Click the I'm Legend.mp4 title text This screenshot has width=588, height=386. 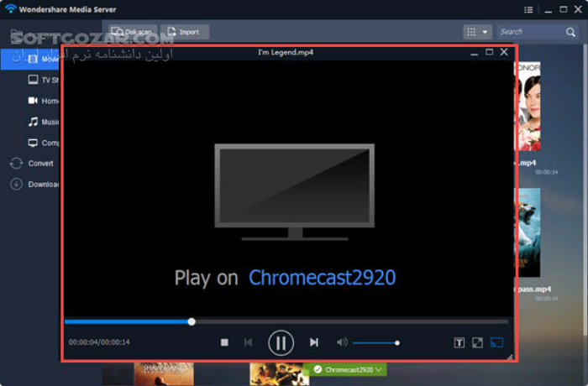tap(286, 52)
